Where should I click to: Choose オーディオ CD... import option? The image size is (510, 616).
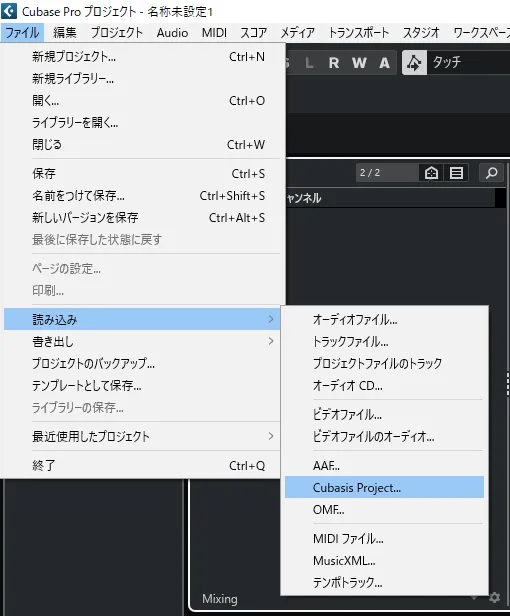tap(384, 385)
